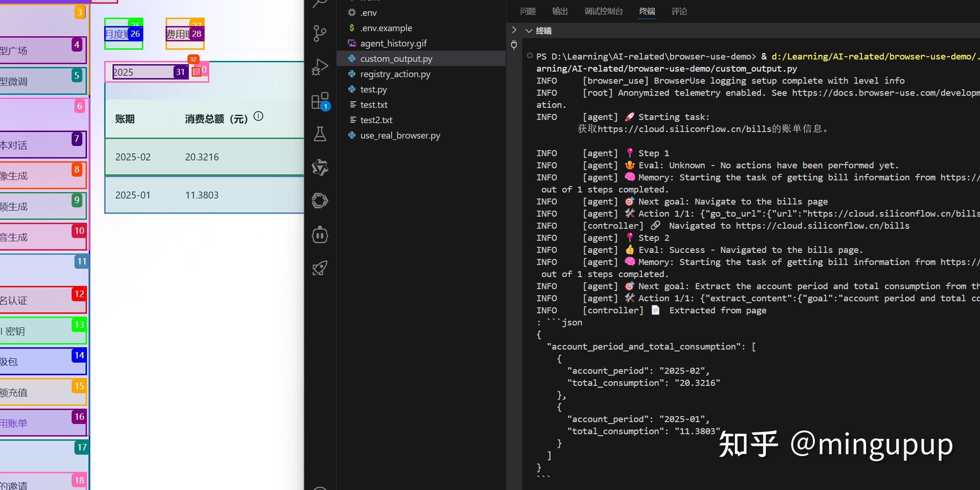Image resolution: width=980 pixels, height=490 pixels.
Task: Click the "Step 2" line in the terminal
Action: tap(653, 238)
